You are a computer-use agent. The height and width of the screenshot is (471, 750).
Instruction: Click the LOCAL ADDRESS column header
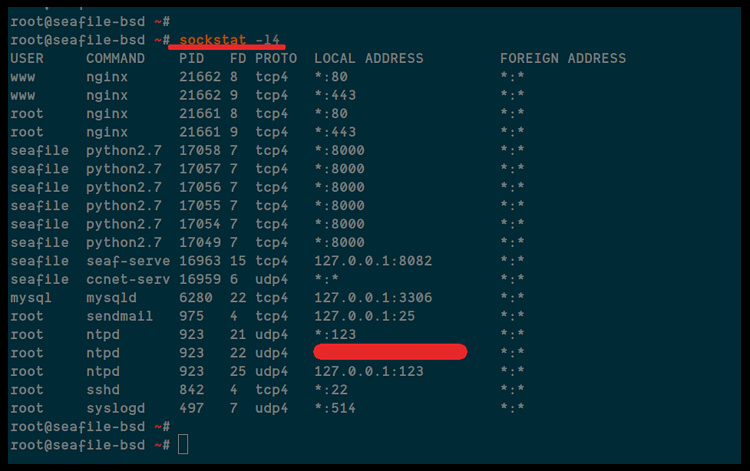[368, 58]
